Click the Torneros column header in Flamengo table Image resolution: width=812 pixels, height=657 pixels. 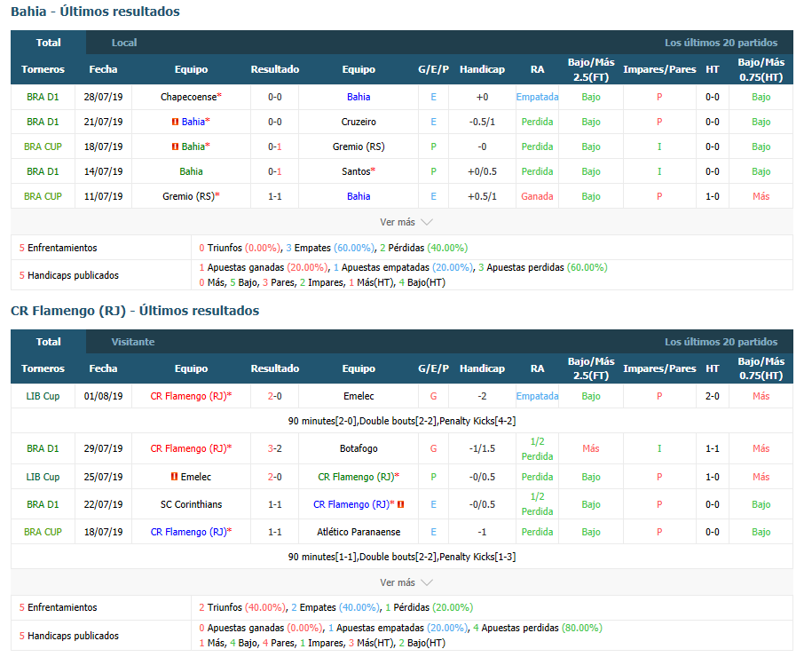[x=43, y=368]
